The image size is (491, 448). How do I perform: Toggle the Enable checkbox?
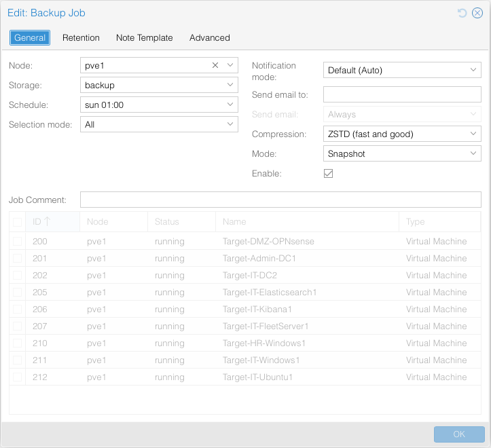pos(328,174)
